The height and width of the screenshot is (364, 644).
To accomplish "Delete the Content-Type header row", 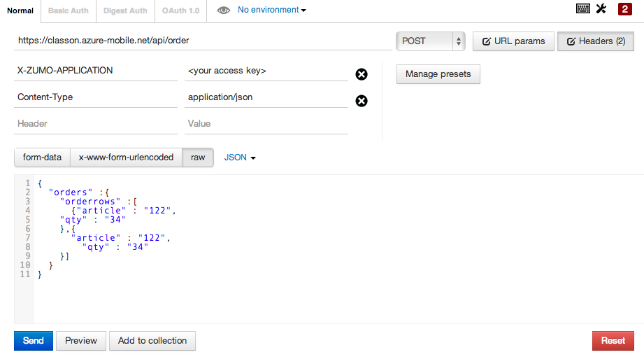I will pos(362,101).
